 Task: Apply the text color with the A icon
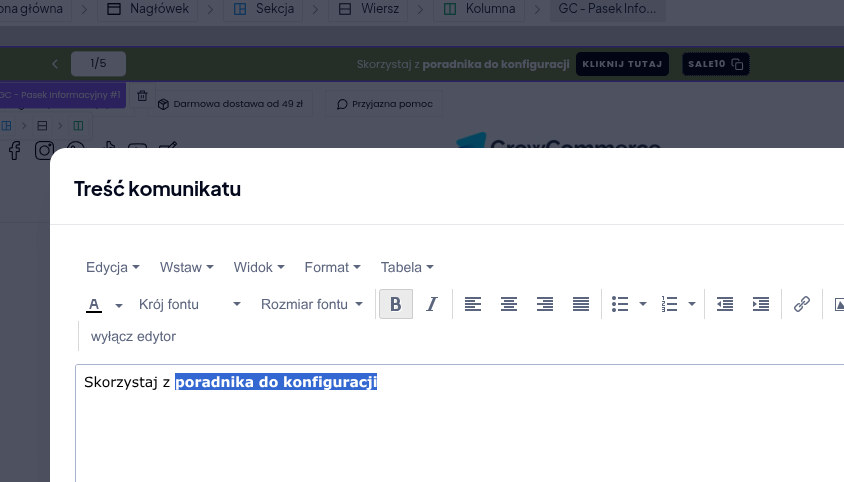pos(94,304)
